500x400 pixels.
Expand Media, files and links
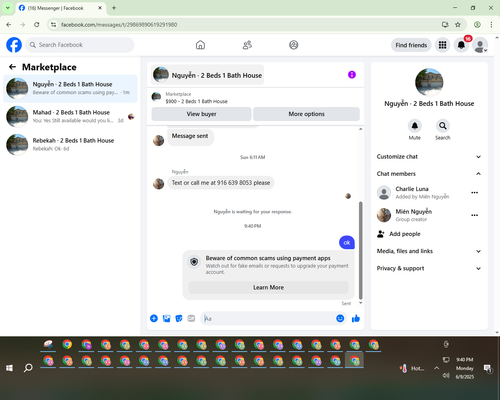[x=429, y=251]
